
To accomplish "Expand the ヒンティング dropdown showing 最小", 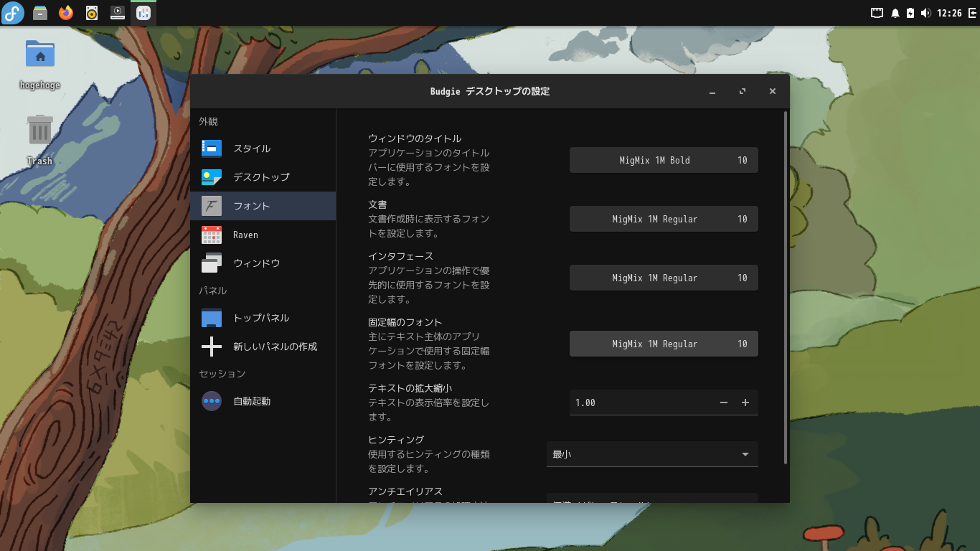I will (x=652, y=454).
